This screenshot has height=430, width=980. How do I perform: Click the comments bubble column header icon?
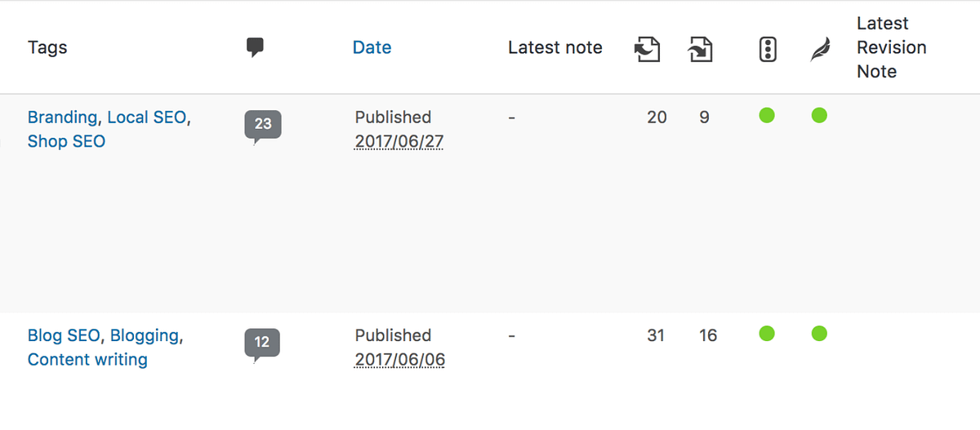pyautogui.click(x=256, y=48)
